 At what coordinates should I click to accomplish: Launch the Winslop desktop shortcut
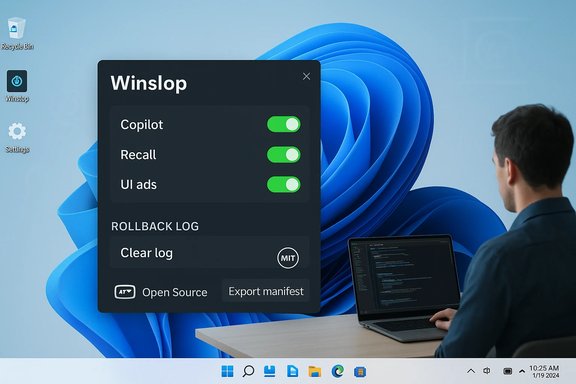click(17, 86)
